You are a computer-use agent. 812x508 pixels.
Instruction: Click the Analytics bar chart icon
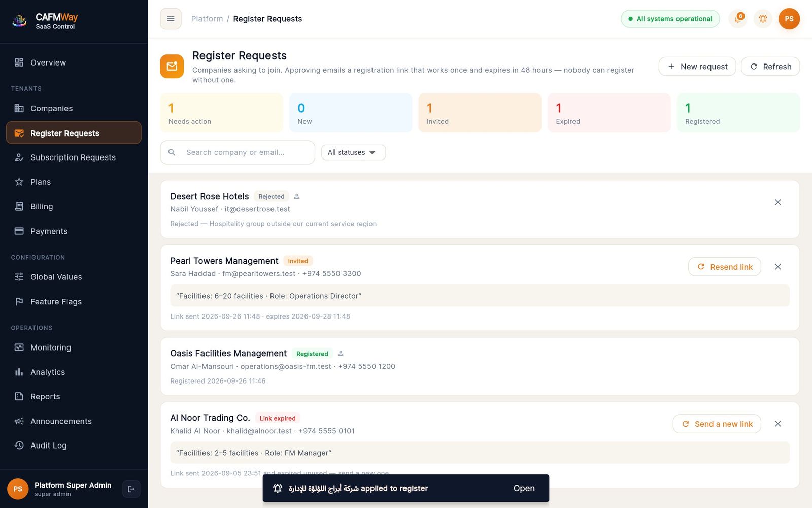click(x=19, y=372)
